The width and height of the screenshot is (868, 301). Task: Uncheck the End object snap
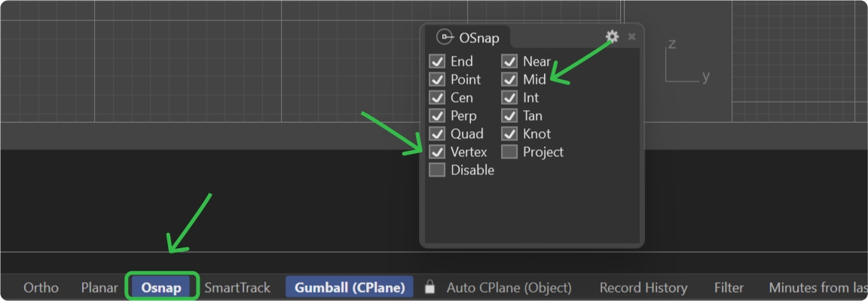pyautogui.click(x=437, y=61)
